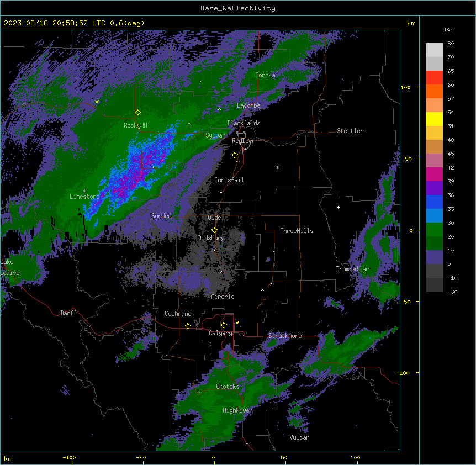Click the Drumheller label

click(x=352, y=269)
